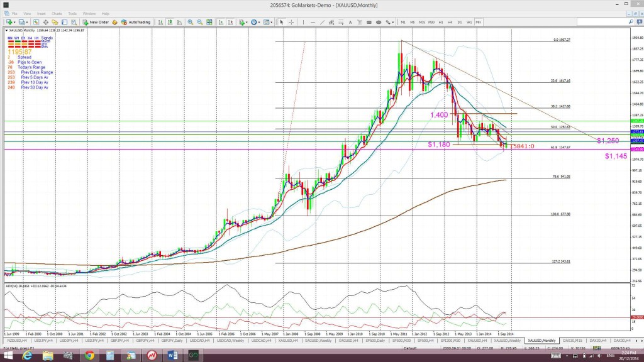Expand the New Chart dropdown arrow

point(14,22)
